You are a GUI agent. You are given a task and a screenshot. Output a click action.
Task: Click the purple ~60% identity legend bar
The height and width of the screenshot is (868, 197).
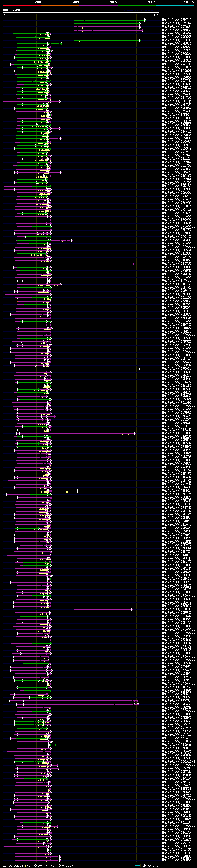click(99, 6)
